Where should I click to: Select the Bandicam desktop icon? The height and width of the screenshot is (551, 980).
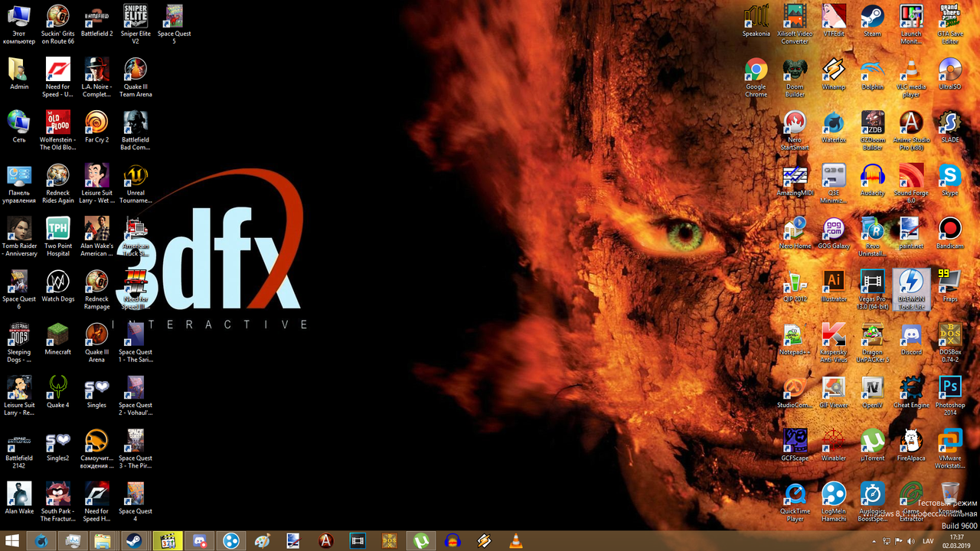pyautogui.click(x=950, y=233)
